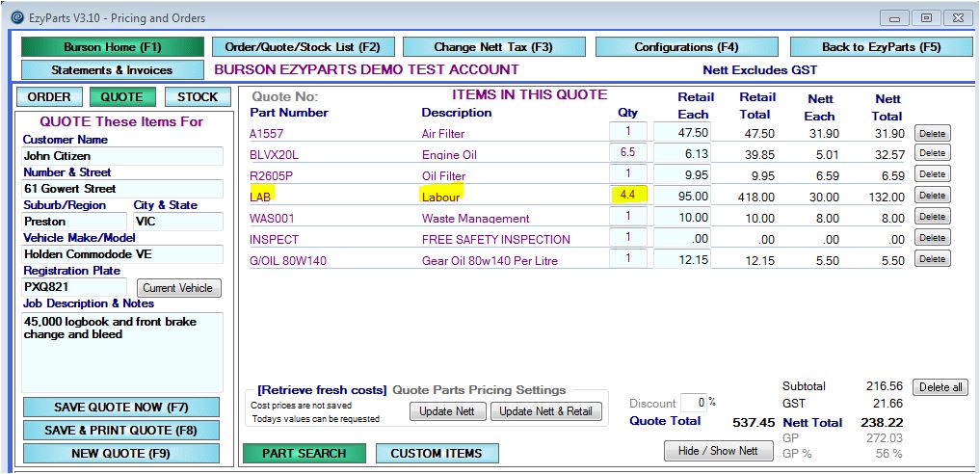The width and height of the screenshot is (980, 474).
Task: Click the Hide / Show Nett button
Action: (719, 451)
